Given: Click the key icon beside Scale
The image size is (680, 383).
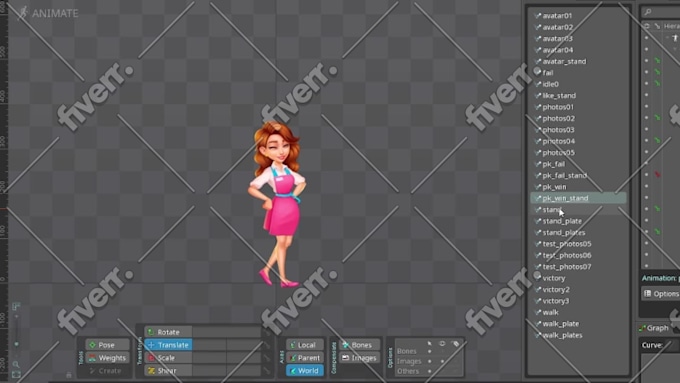Looking at the screenshot, I should (x=267, y=358).
